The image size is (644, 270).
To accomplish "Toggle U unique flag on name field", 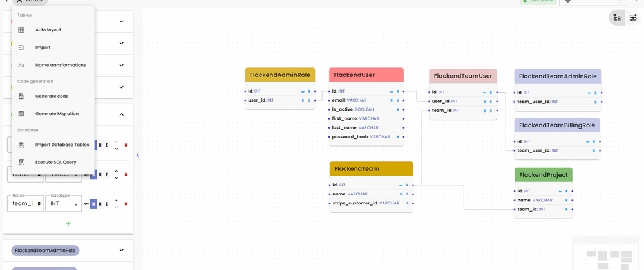I will [100, 174].
